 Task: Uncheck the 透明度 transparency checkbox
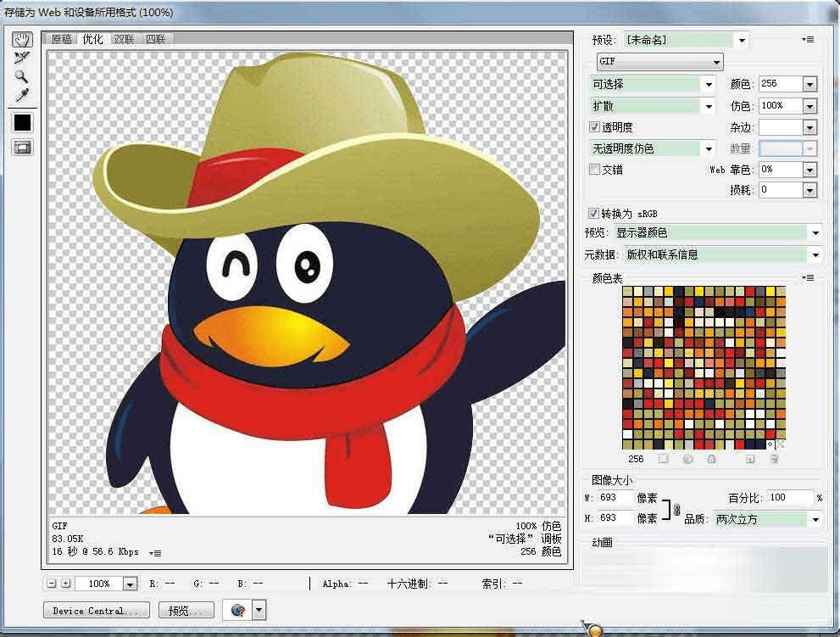pyautogui.click(x=594, y=127)
